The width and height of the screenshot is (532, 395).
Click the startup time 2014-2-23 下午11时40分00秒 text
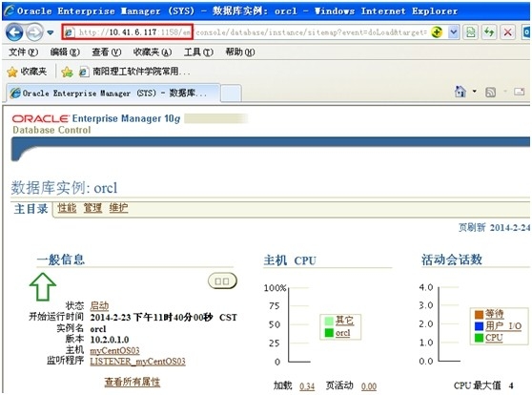(163, 317)
